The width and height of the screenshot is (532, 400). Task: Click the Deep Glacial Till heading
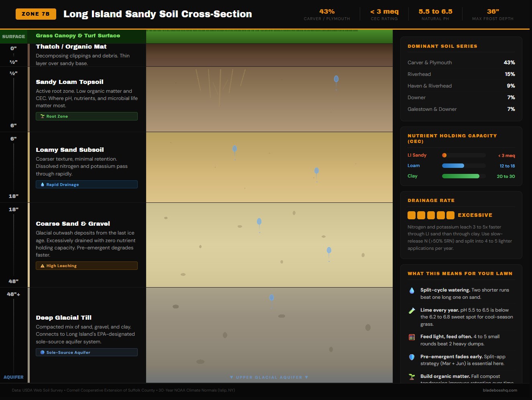click(63, 318)
